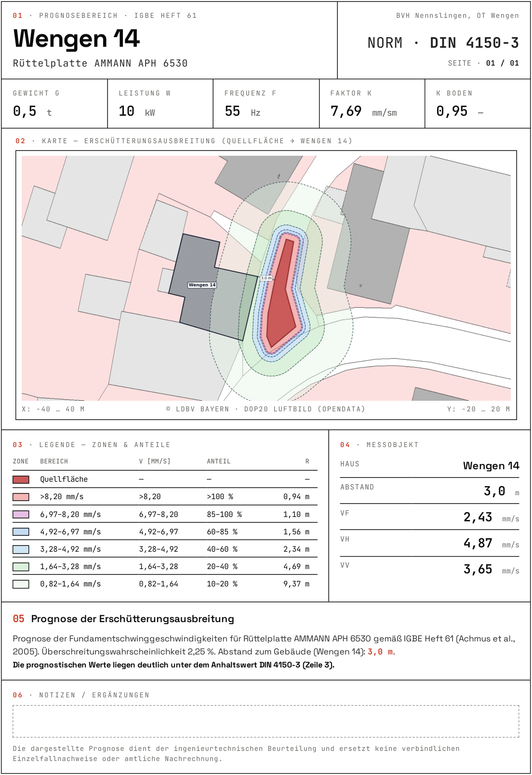Click the Wengen 14 main title
This screenshot has height=775, width=532.
(x=77, y=39)
